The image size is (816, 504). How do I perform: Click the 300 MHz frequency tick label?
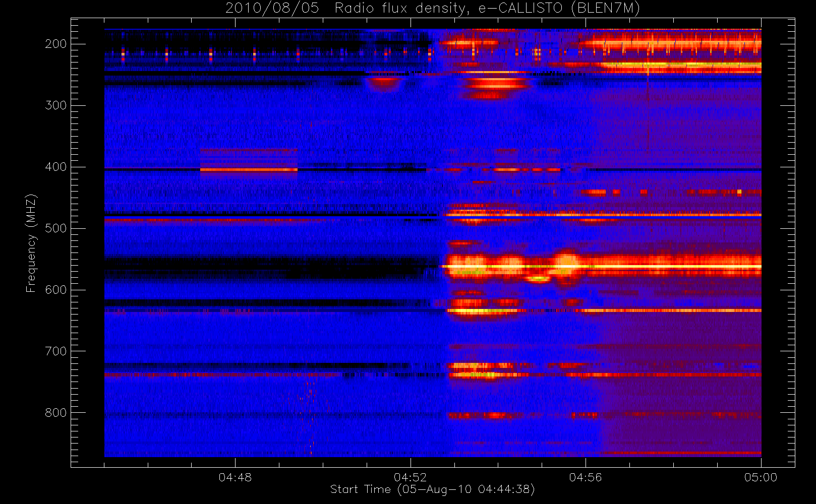[x=55, y=105]
